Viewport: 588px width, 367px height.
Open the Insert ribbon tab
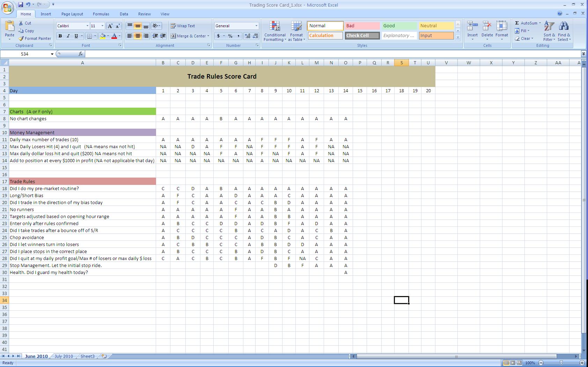pyautogui.click(x=46, y=14)
